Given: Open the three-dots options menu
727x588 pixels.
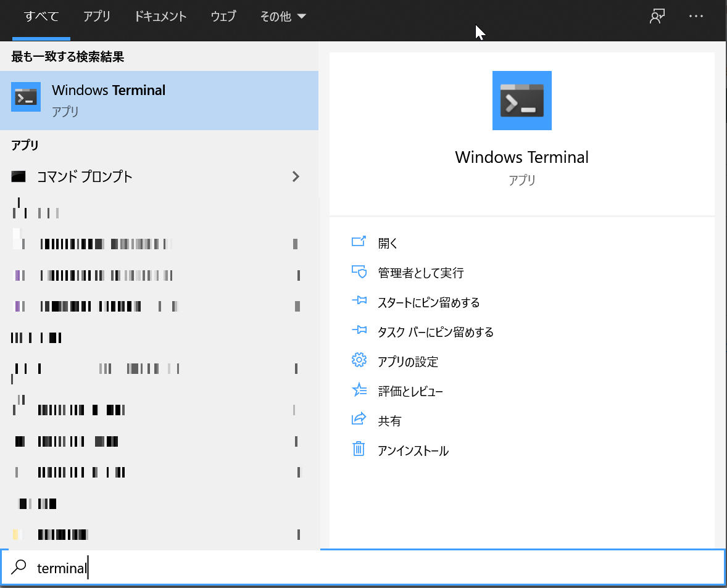Looking at the screenshot, I should [696, 16].
